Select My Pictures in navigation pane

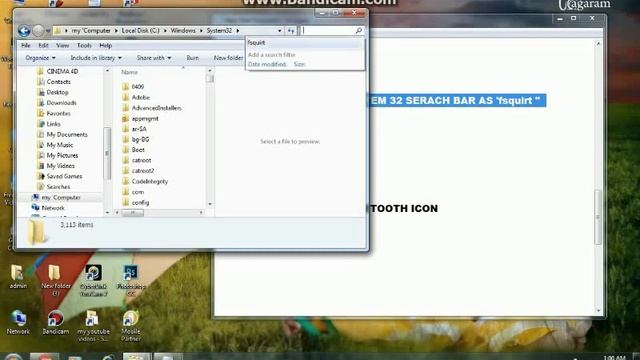[x=62, y=156]
